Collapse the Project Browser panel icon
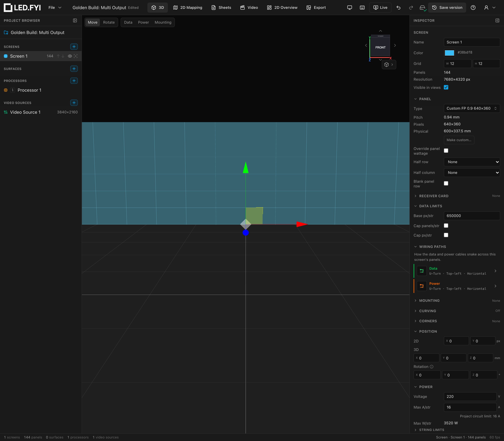The image size is (504, 441). 75,20
